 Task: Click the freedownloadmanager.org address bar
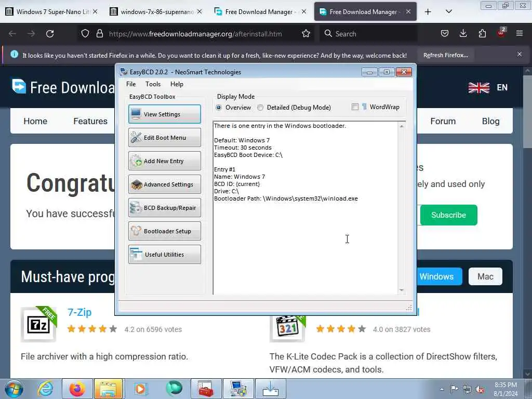(195, 34)
